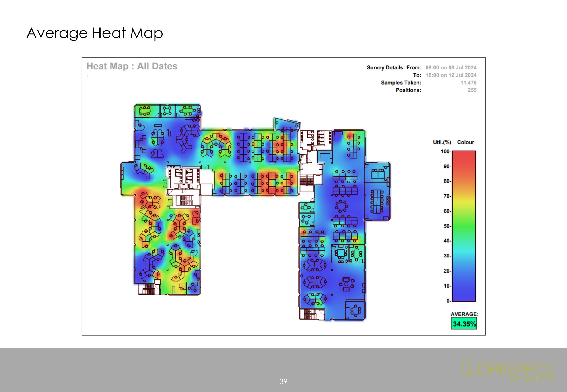Click the 'Colour' legend header

pos(466,142)
